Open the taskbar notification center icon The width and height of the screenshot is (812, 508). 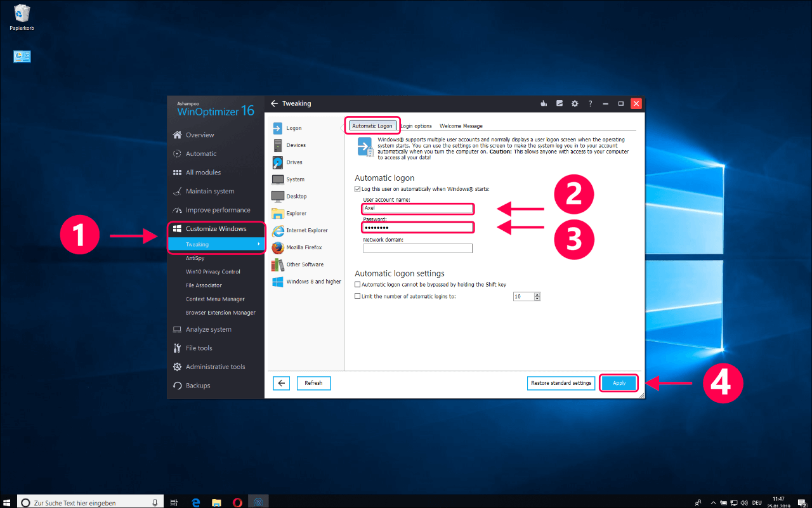click(802, 502)
